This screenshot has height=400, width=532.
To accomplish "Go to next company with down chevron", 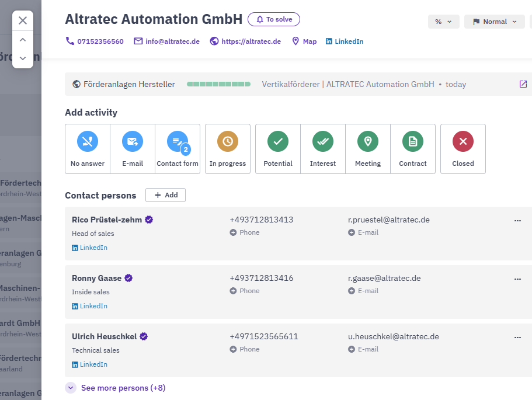I will point(23,58).
